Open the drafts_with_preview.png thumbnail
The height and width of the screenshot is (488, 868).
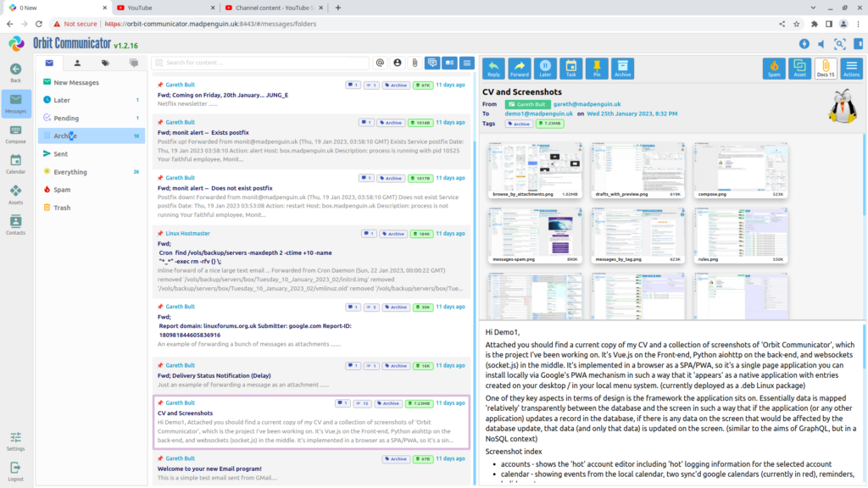click(x=637, y=169)
